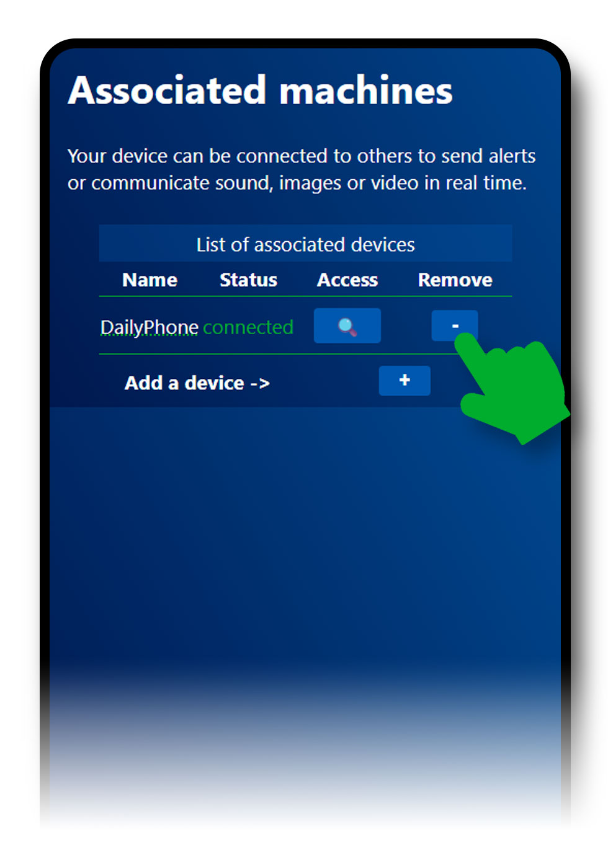The height and width of the screenshot is (868, 608).
Task: Click the description text about sending alerts
Action: tap(302, 169)
